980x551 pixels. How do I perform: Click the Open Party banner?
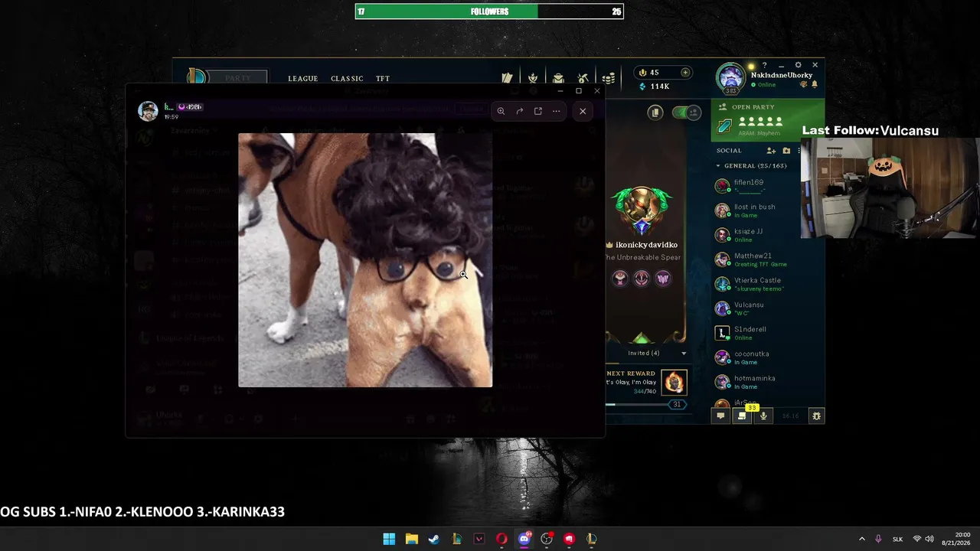768,120
